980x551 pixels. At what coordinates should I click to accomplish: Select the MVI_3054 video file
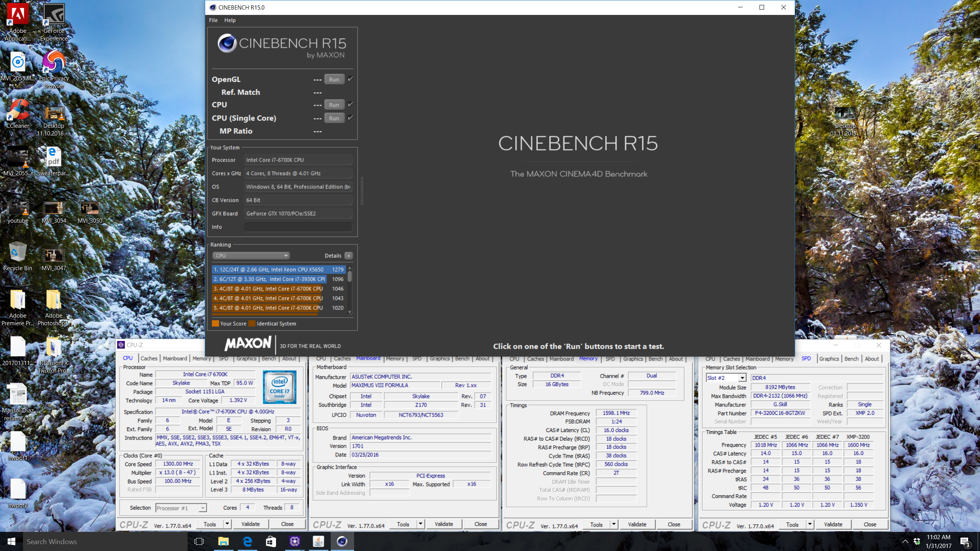(54, 212)
